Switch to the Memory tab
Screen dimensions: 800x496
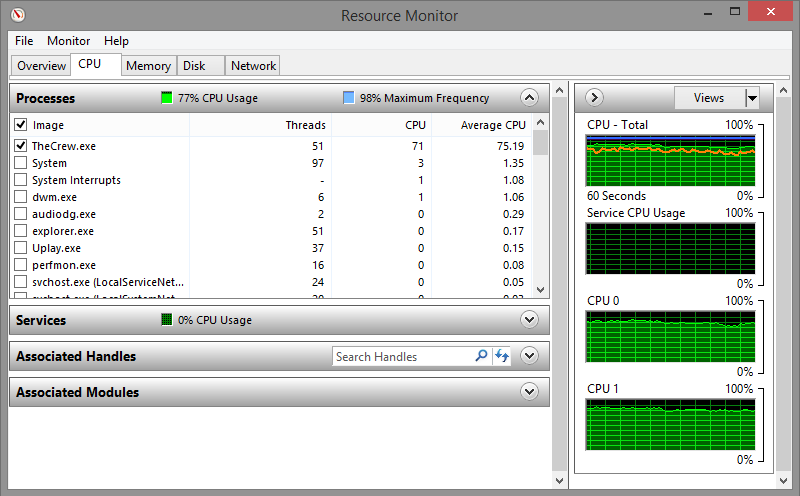(x=148, y=66)
